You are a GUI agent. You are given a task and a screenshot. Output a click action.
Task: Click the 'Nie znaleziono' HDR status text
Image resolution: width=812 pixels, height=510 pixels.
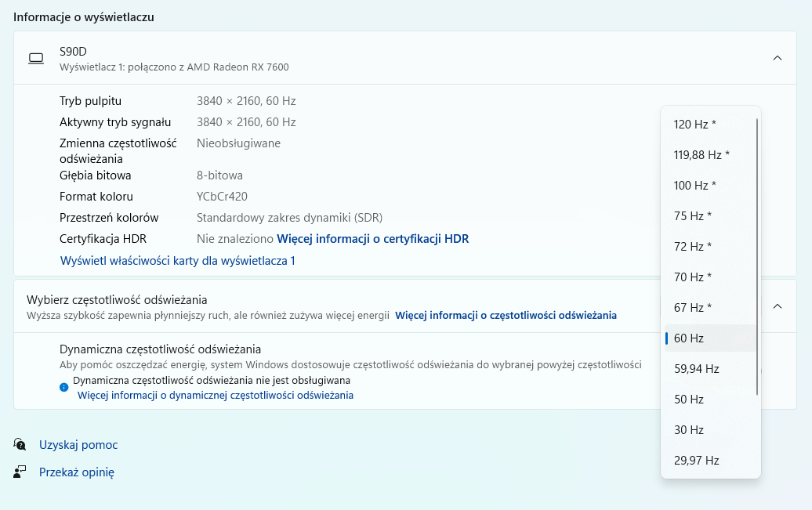click(x=234, y=239)
